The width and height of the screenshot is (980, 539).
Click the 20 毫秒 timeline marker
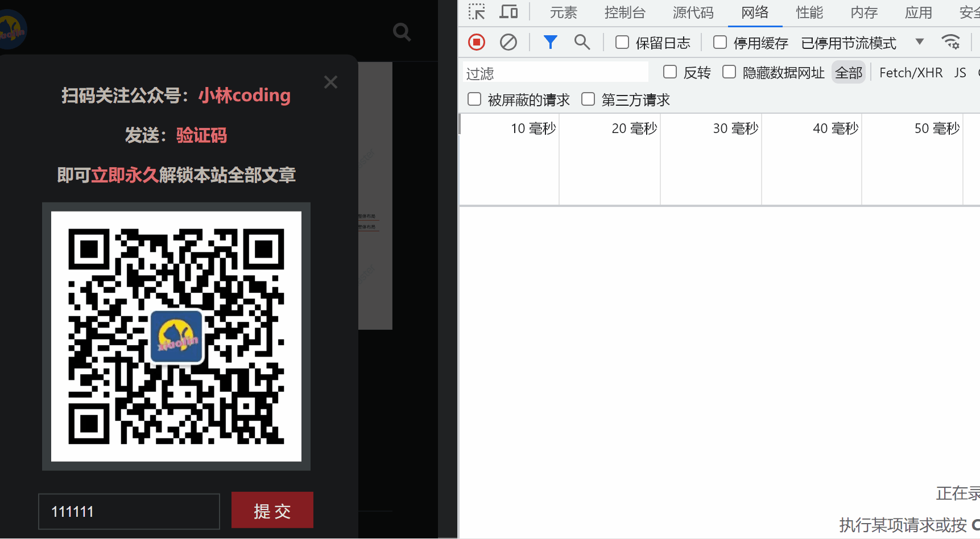coord(634,128)
